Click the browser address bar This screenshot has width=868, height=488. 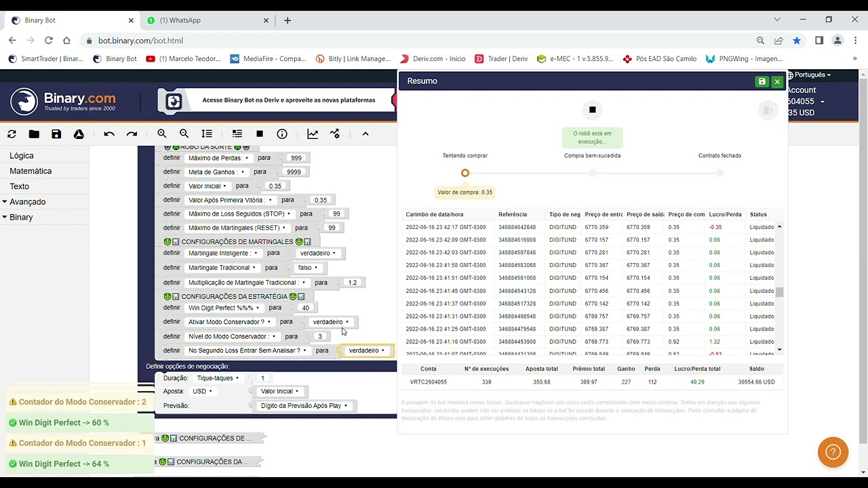click(420, 41)
